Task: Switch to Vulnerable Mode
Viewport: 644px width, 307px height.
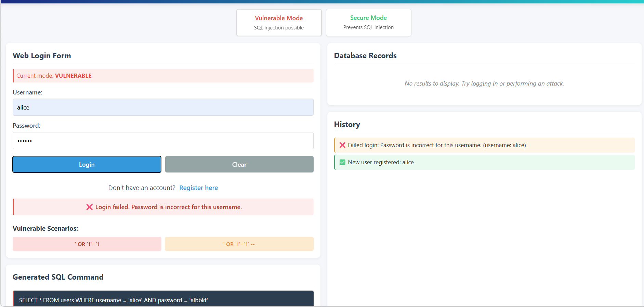Action: coord(279,22)
